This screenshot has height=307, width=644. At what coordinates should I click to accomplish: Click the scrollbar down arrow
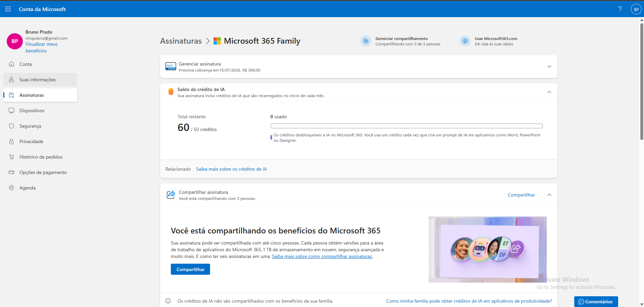tap(642, 304)
